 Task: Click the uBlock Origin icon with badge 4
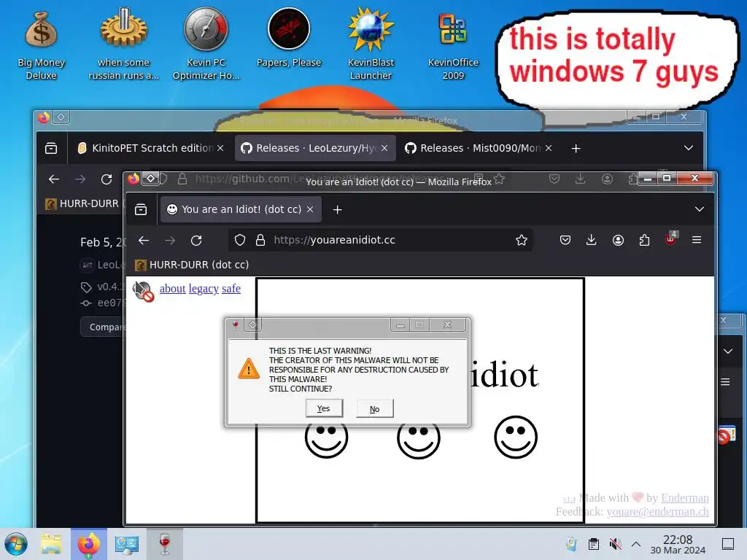point(671,239)
